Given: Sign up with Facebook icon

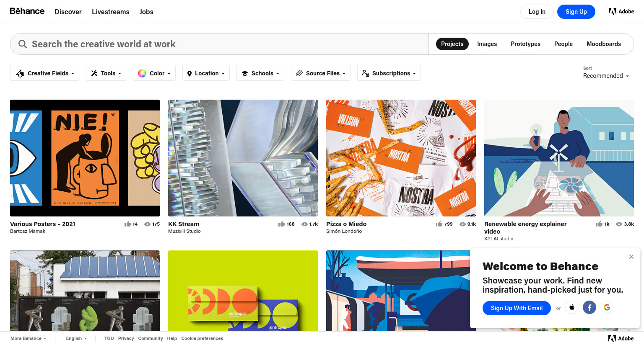Looking at the screenshot, I should (x=589, y=307).
